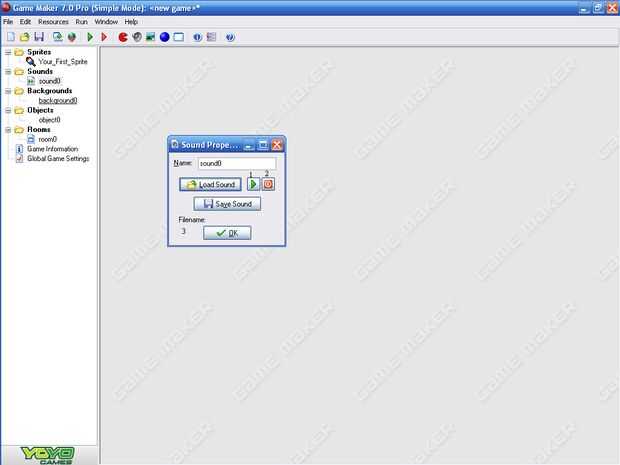This screenshot has width=620, height=465.
Task: Select the Sprites folder label
Action: [39, 52]
